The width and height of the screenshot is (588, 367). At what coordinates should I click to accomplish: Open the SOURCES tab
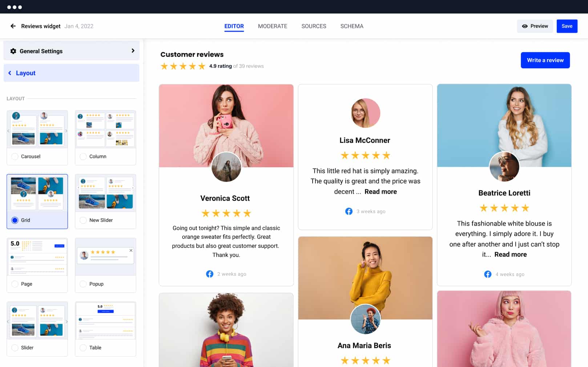[314, 26]
